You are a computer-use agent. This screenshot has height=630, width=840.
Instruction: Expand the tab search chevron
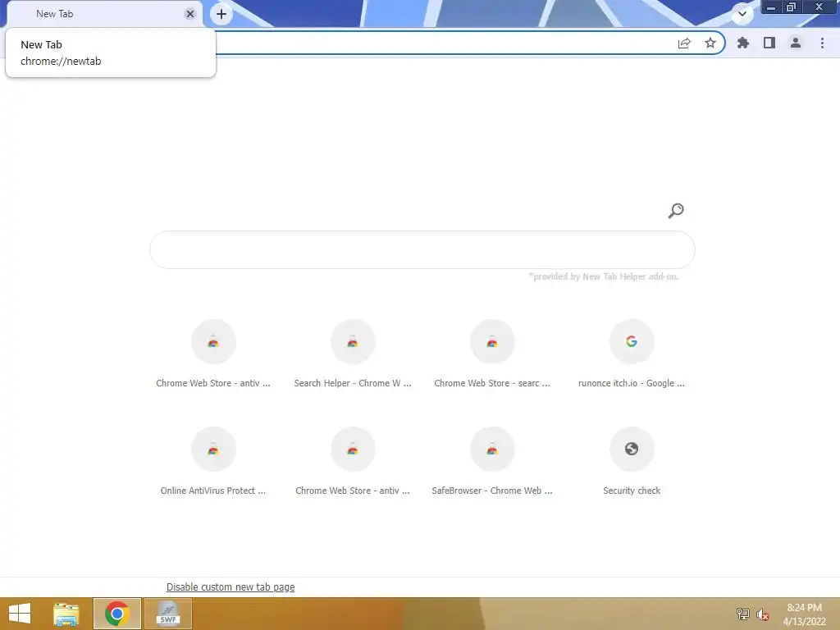click(x=742, y=14)
